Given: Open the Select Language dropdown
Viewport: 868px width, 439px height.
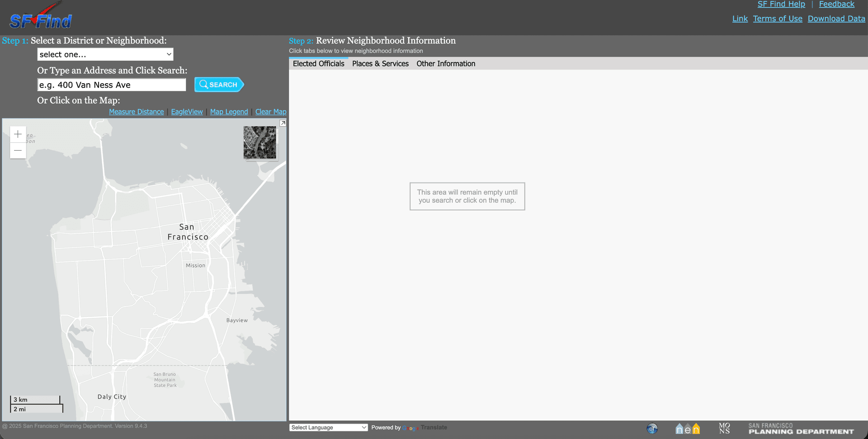Looking at the screenshot, I should [x=329, y=427].
